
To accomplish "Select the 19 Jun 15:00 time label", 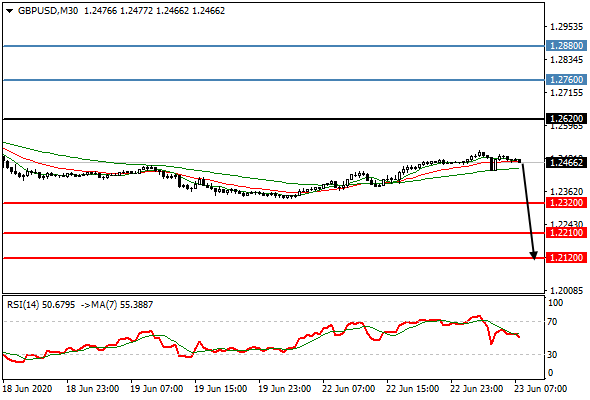I will [220, 388].
